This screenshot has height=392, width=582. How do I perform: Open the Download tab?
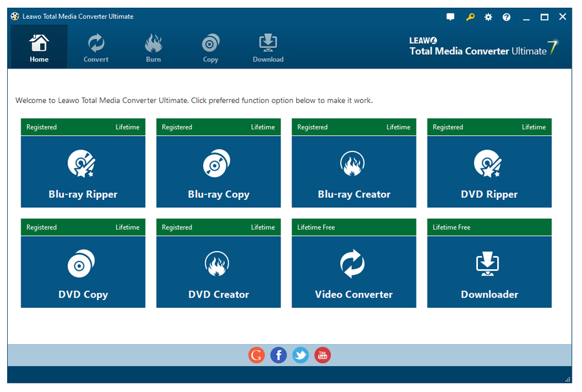(x=268, y=49)
